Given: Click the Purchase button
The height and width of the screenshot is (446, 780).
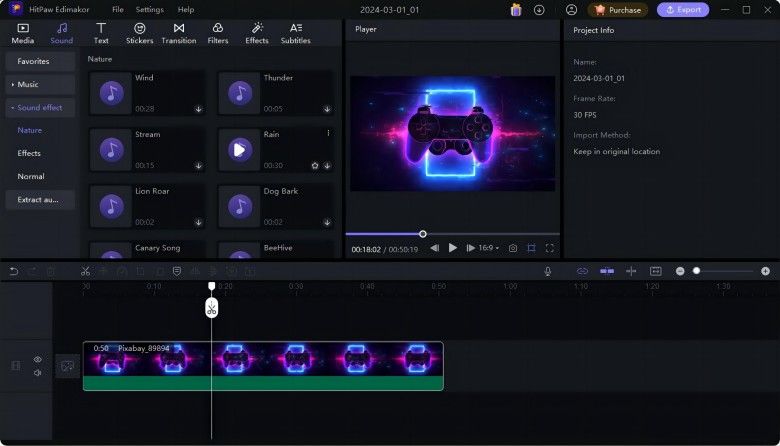Looking at the screenshot, I should [618, 9].
